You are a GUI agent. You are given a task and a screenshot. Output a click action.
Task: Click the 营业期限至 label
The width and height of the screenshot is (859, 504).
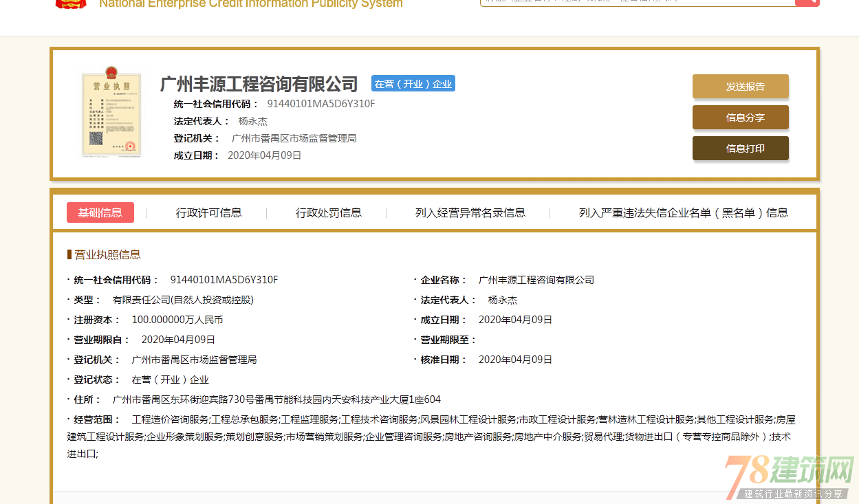(448, 340)
